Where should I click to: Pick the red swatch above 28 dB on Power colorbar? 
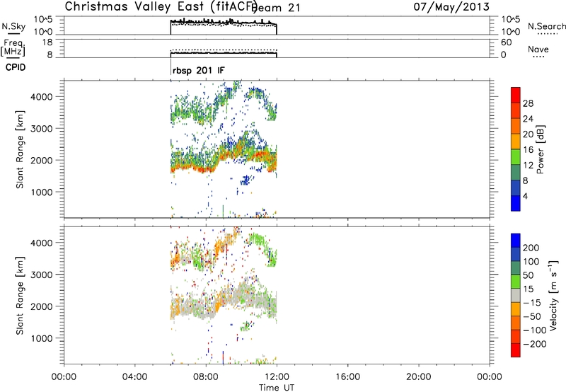[516, 96]
